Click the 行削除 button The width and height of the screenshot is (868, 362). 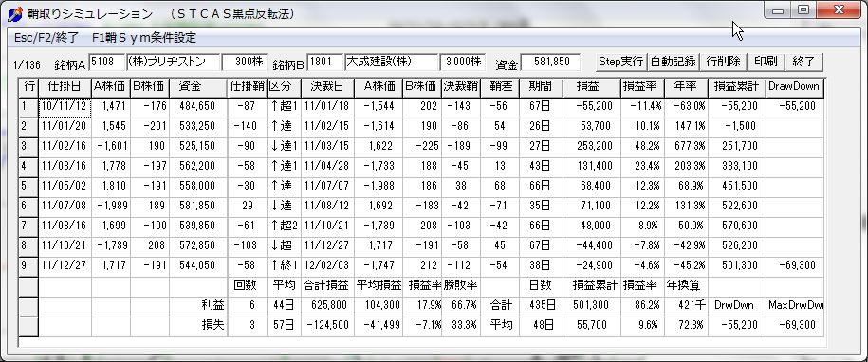pos(723,62)
